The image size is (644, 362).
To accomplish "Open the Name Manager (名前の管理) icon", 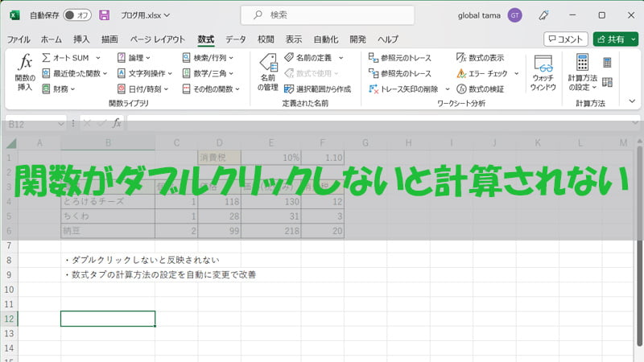I will (x=267, y=71).
